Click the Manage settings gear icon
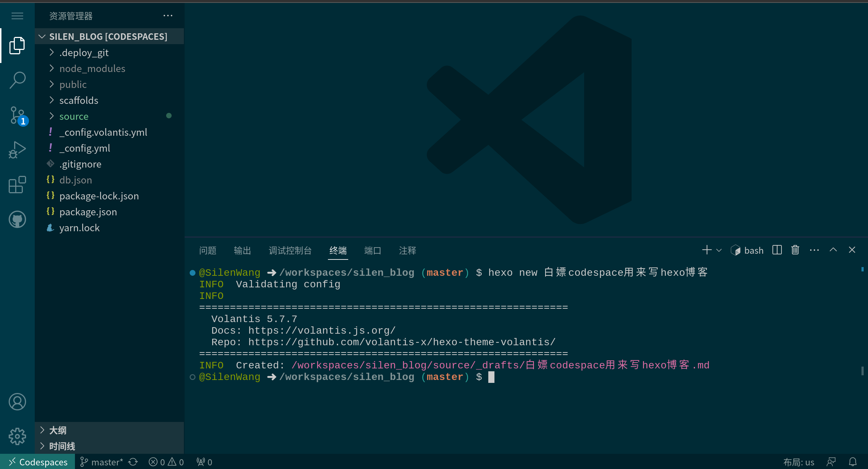The image size is (868, 469). click(17, 436)
